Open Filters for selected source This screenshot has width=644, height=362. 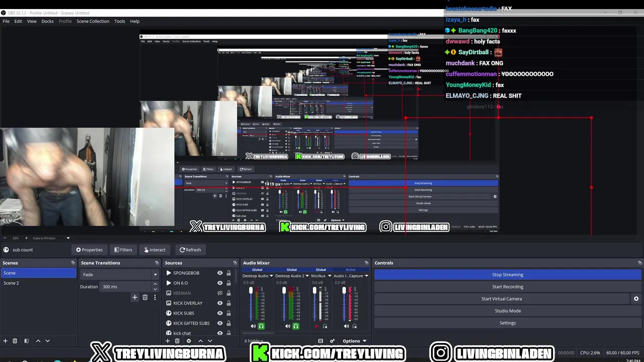tap(123, 250)
